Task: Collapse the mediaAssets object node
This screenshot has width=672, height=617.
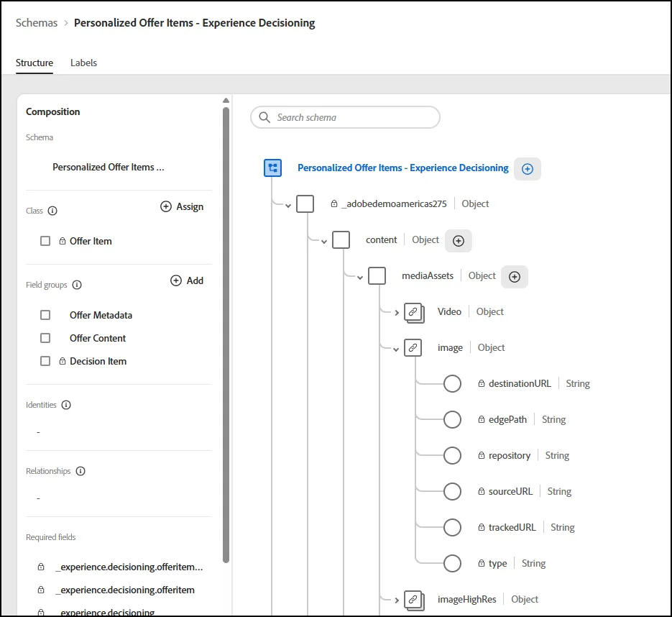Action: pos(360,278)
